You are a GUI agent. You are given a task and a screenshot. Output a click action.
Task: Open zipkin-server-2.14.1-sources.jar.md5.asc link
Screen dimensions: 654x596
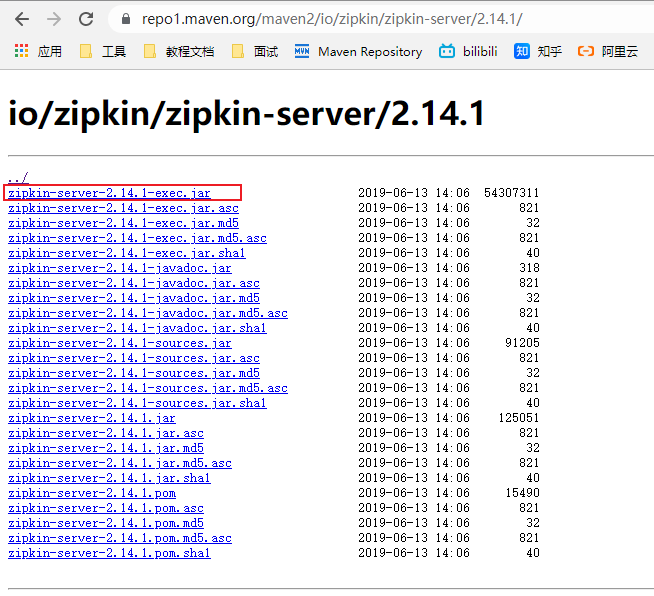tap(148, 388)
